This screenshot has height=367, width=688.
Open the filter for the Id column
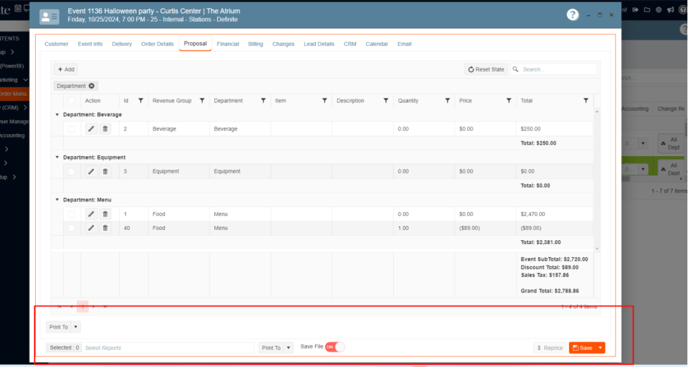pyautogui.click(x=140, y=101)
